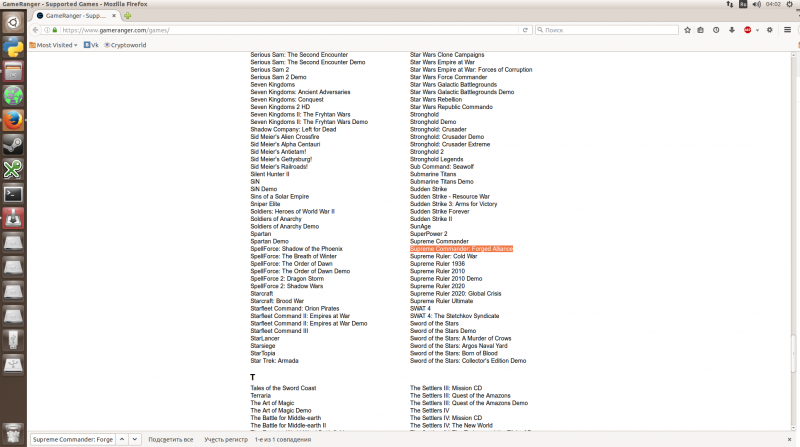
Task: Focus the Поиск search box
Action: pos(607,30)
